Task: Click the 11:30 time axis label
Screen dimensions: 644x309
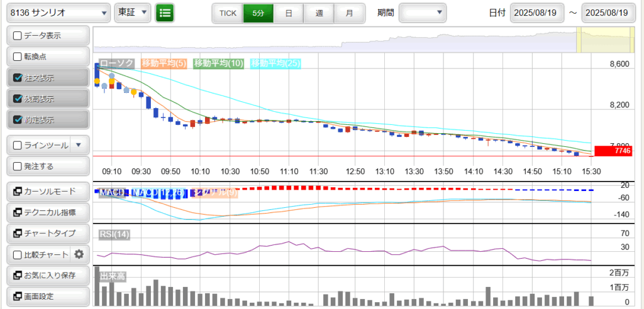Action: point(318,170)
